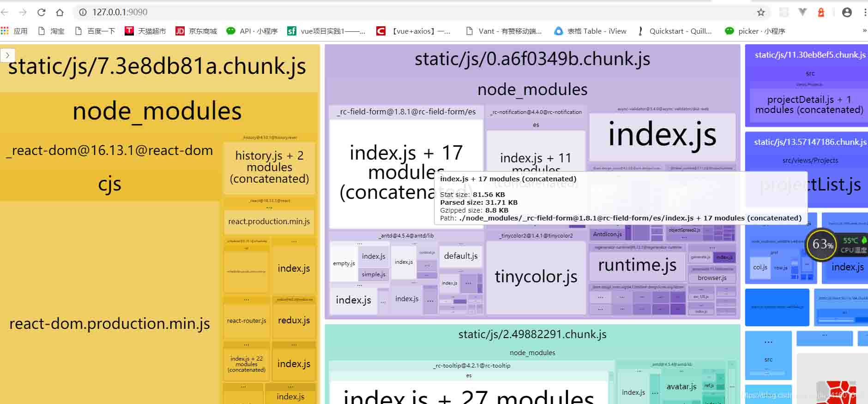Click the browser back arrow
Viewport: 868px width, 404px height.
coord(5,12)
